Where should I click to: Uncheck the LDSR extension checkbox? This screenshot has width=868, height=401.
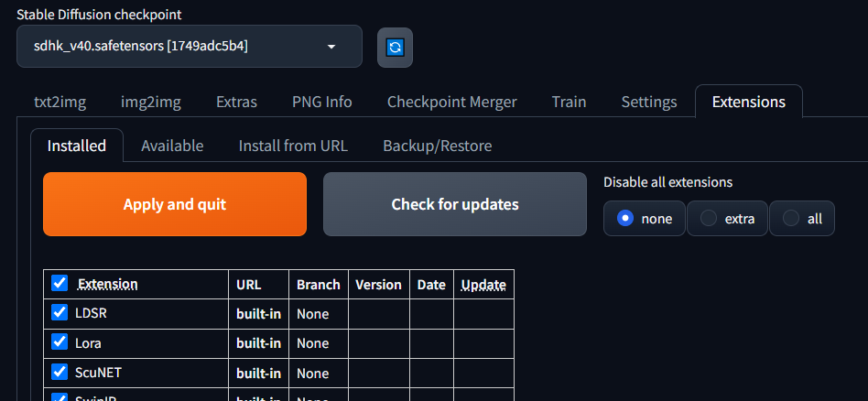click(60, 312)
